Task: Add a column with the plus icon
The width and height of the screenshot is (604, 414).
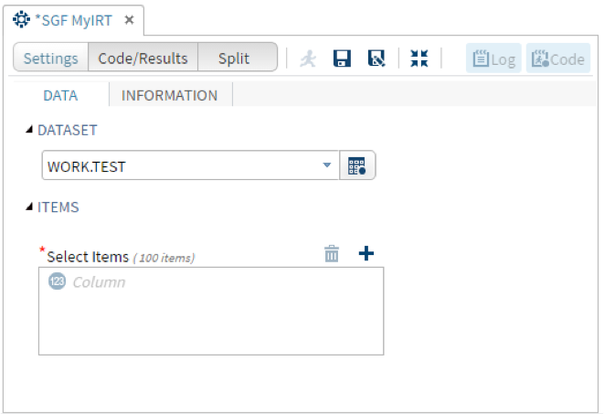Action: [366, 254]
